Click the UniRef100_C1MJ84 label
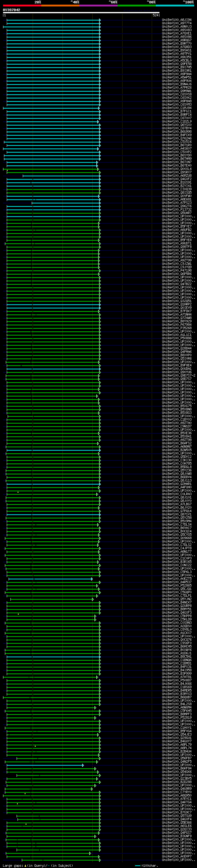Image resolution: width=197 pixels, height=868 pixels. 177,108
